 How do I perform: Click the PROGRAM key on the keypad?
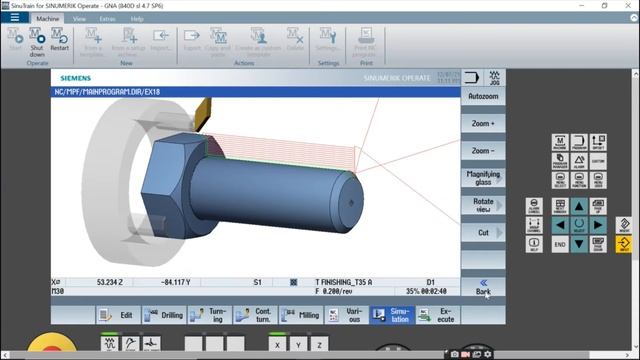tap(579, 142)
